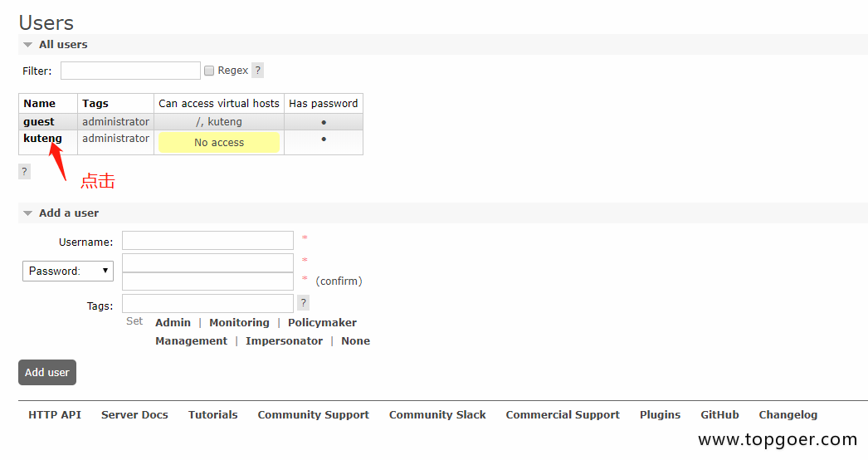868x460 pixels.
Task: Open the Tutorials footer link
Action: [212, 414]
